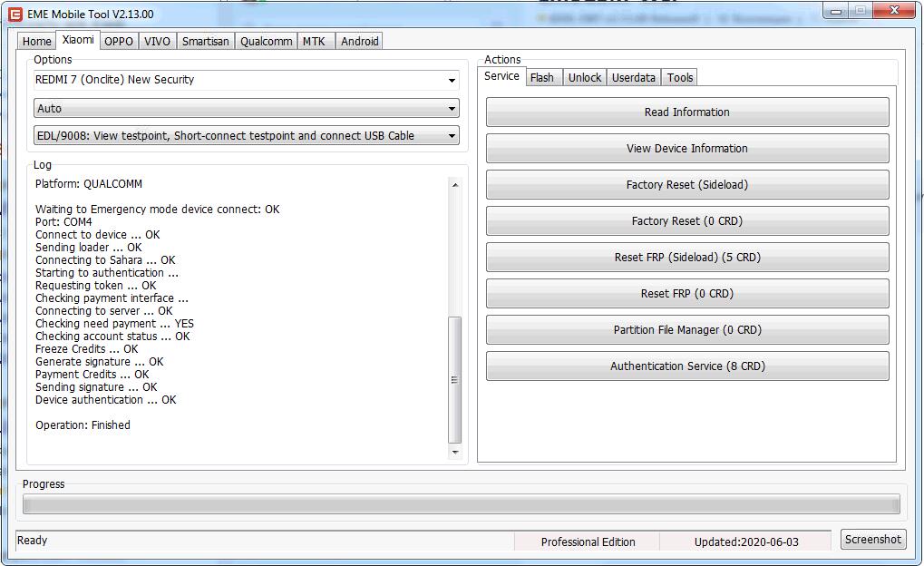Viewport: 924px width, 566px height.
Task: Select the Service actions tab
Action: tap(501, 76)
